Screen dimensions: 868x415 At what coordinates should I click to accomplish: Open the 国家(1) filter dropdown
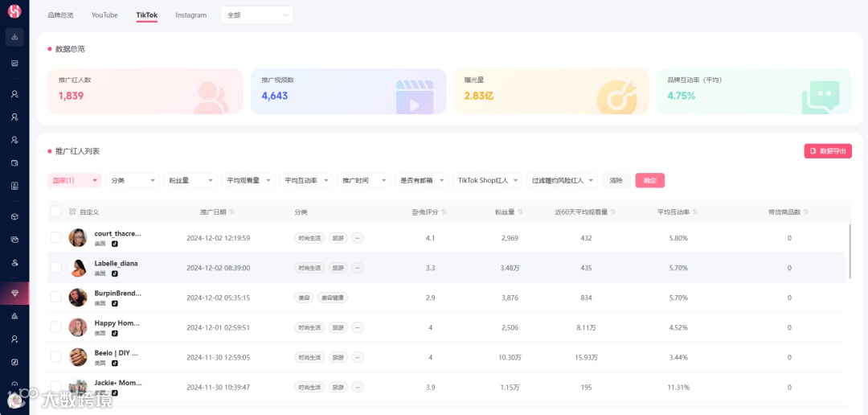(x=75, y=181)
